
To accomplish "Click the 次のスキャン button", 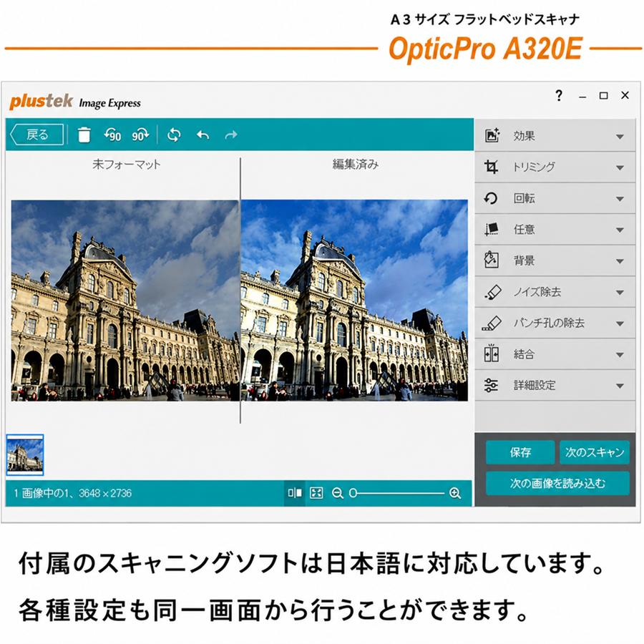I will [x=595, y=452].
